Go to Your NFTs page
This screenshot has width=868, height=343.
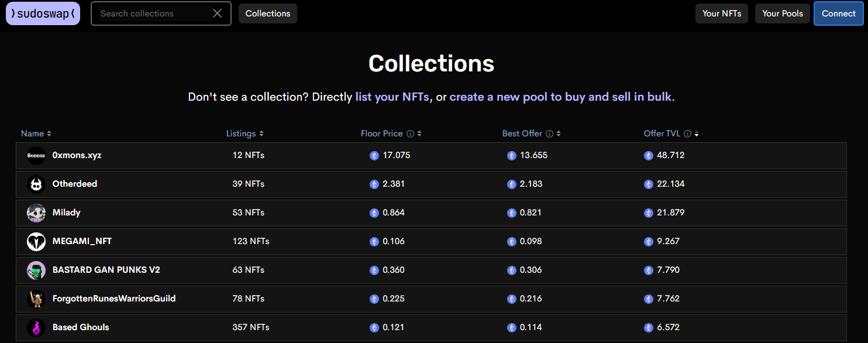click(722, 13)
